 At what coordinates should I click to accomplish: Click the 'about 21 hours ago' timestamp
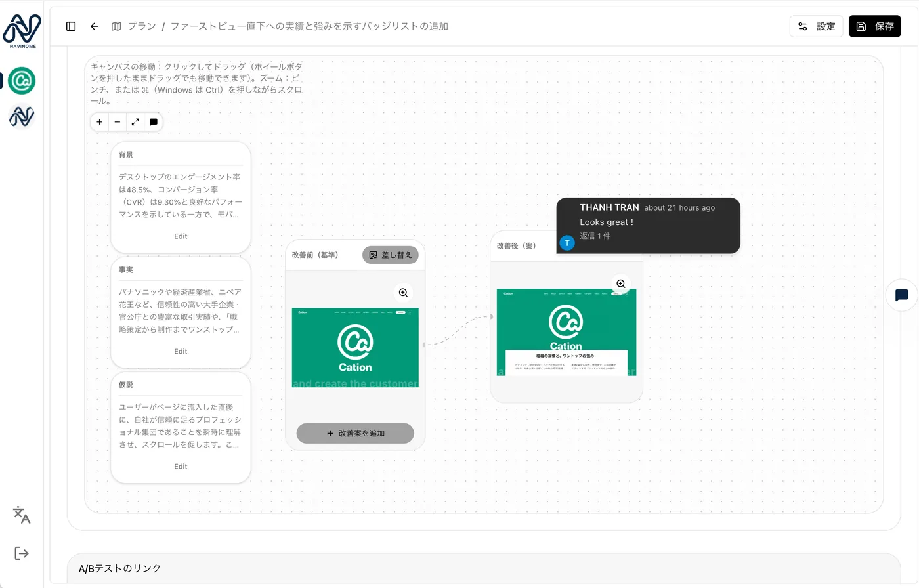(x=679, y=208)
